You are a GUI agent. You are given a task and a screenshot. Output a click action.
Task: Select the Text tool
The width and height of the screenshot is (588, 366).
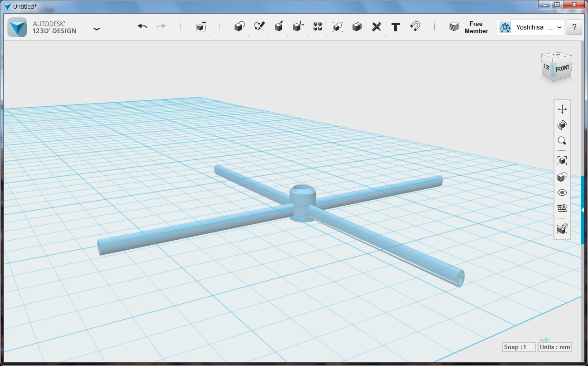tap(396, 27)
